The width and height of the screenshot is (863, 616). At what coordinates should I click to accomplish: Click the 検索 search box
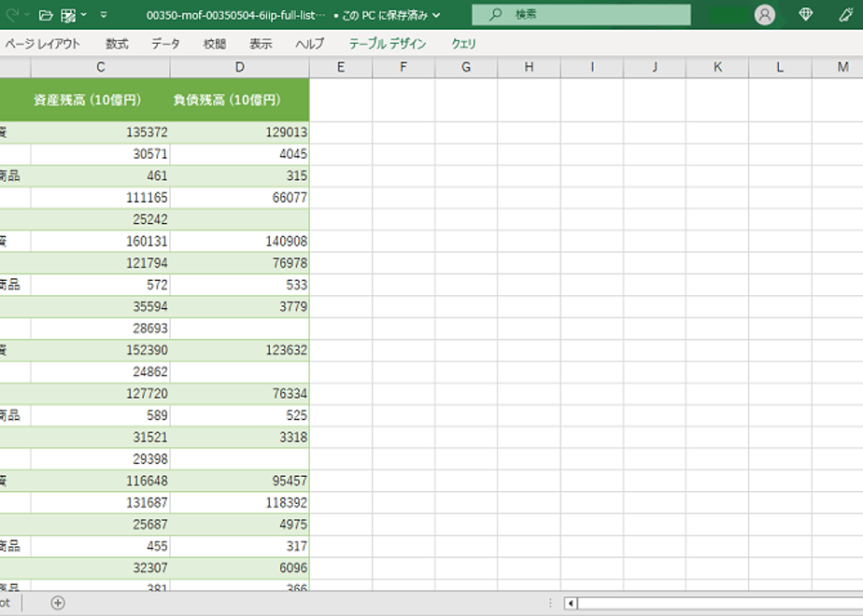tap(581, 15)
